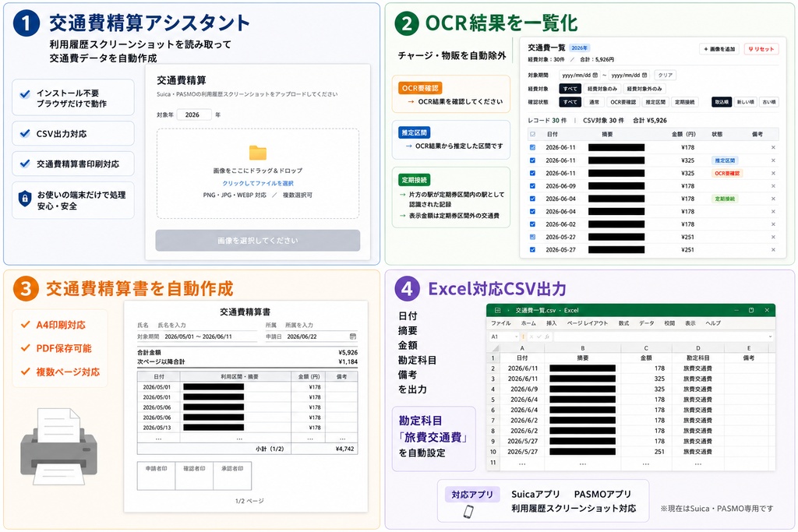Click the ＋画像を追加 button
798x532 pixels.
tap(719, 49)
